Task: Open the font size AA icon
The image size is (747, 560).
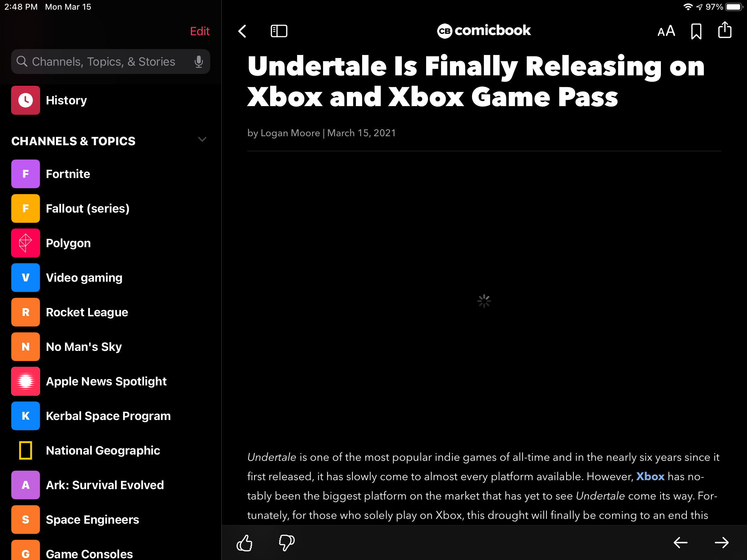Action: 665,30
